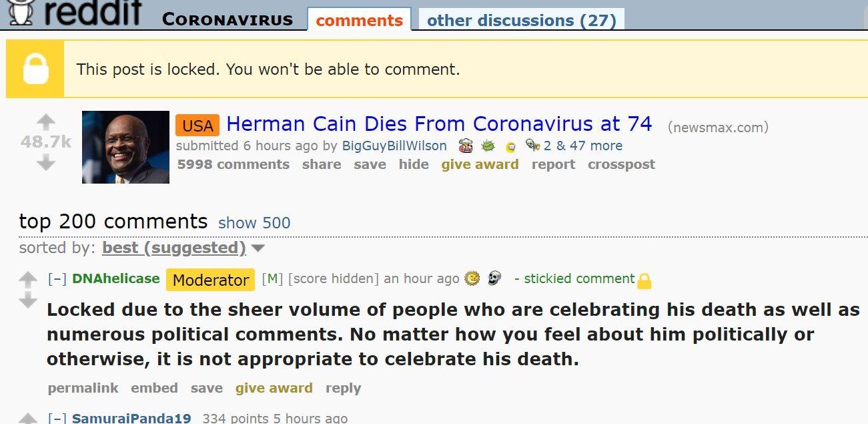Upvote DNAhelicase's stickied comment
The width and height of the screenshot is (868, 424).
pos(27,279)
